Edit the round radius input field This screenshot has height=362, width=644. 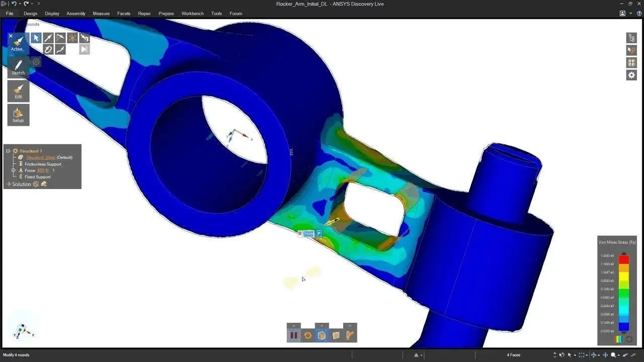[x=309, y=234]
